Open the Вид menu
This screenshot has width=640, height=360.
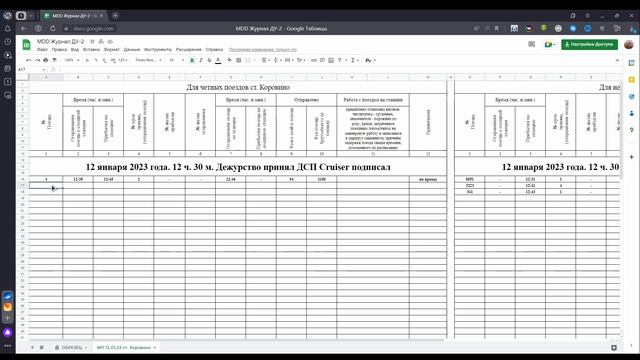(x=75, y=49)
